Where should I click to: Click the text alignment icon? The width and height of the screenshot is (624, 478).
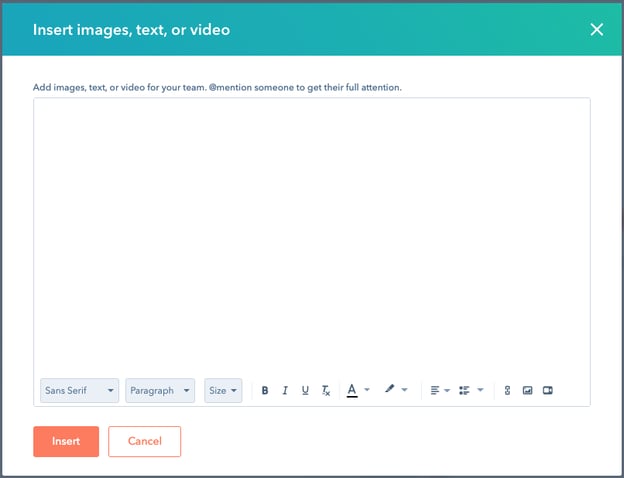[x=435, y=390]
